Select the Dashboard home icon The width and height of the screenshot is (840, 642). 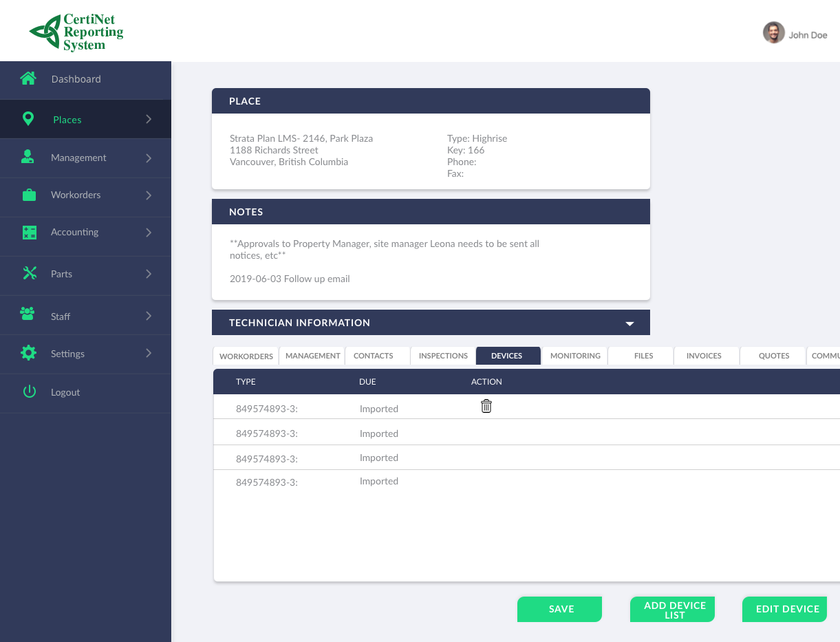[28, 78]
